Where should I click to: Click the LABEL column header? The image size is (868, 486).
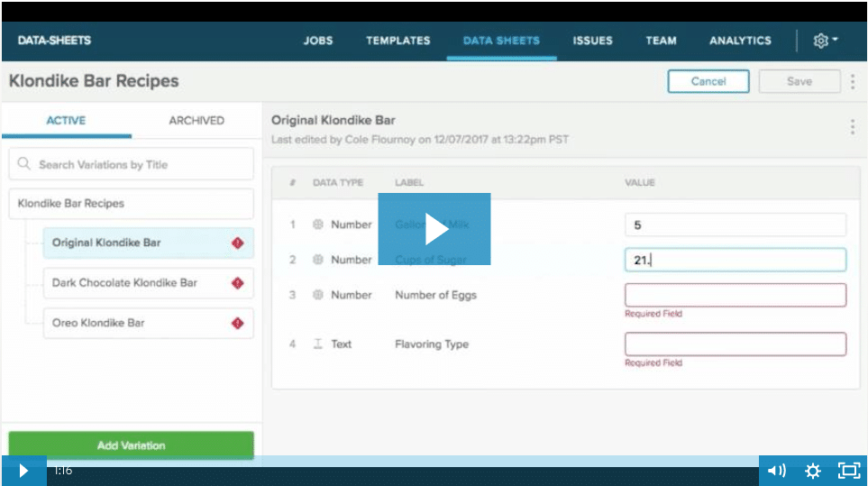[409, 182]
